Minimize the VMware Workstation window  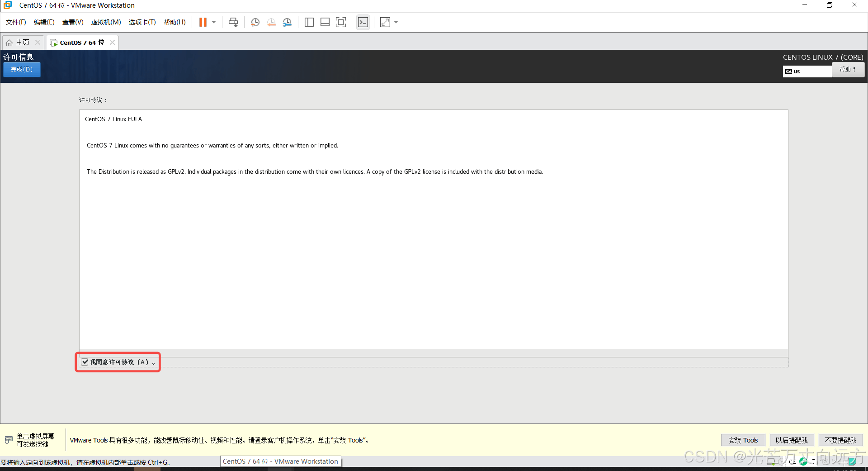(805, 5)
